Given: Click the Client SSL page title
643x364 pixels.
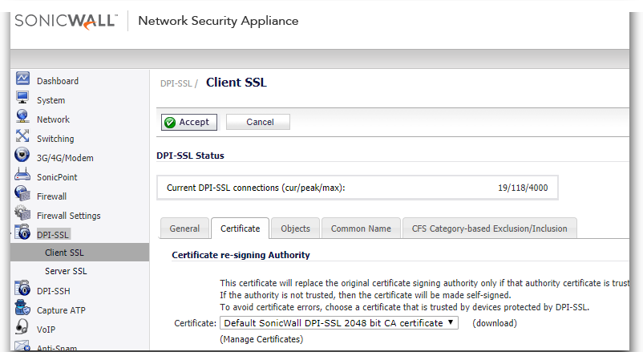Looking at the screenshot, I should coord(237,83).
